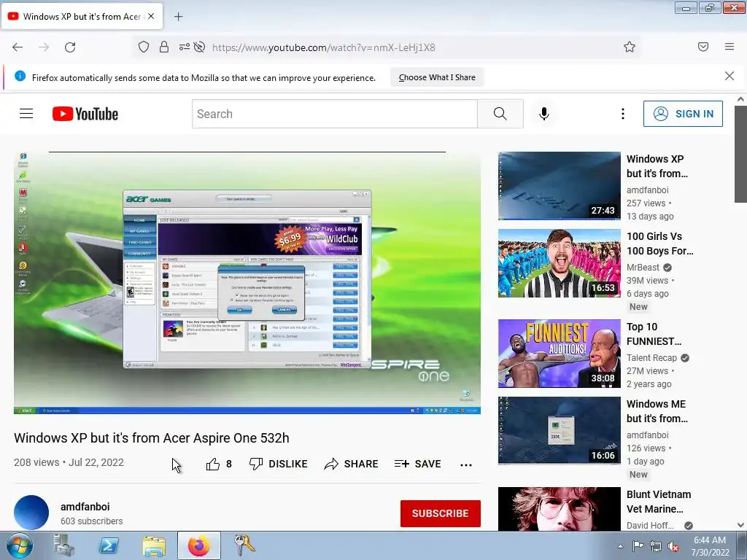The image size is (747, 560).
Task: Click the Action Center flag icon
Action: 638,546
